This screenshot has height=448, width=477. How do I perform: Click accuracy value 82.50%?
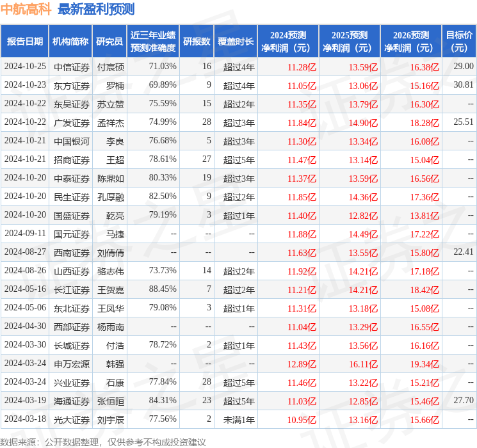(x=163, y=196)
